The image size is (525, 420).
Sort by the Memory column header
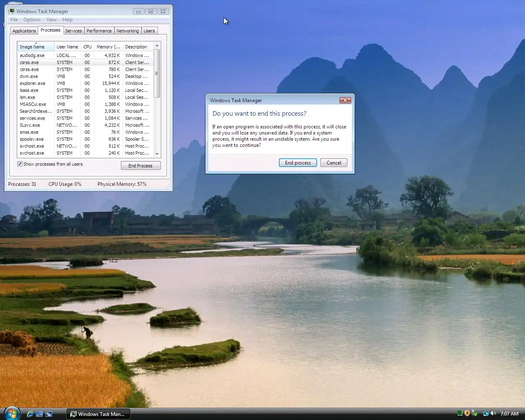coord(108,47)
